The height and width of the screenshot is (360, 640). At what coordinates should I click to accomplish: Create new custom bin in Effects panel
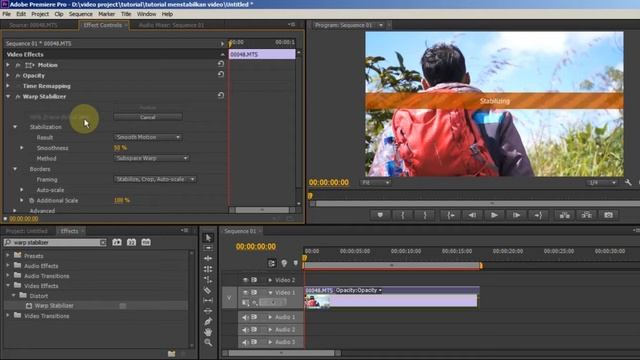(x=171, y=353)
